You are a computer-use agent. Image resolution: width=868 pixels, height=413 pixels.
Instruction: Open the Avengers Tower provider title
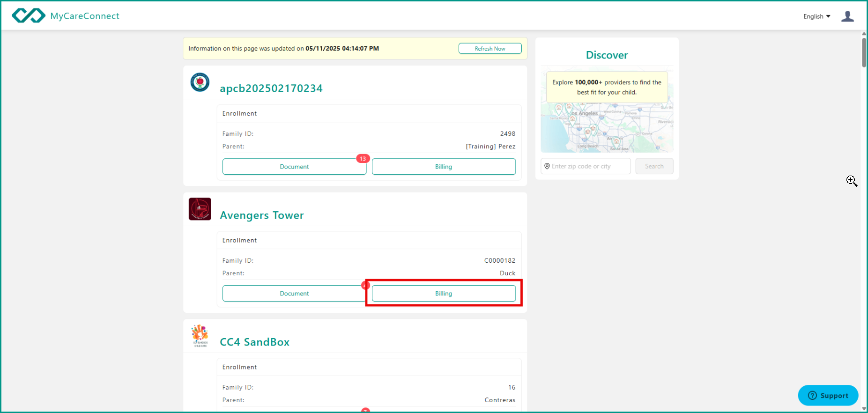pyautogui.click(x=262, y=215)
